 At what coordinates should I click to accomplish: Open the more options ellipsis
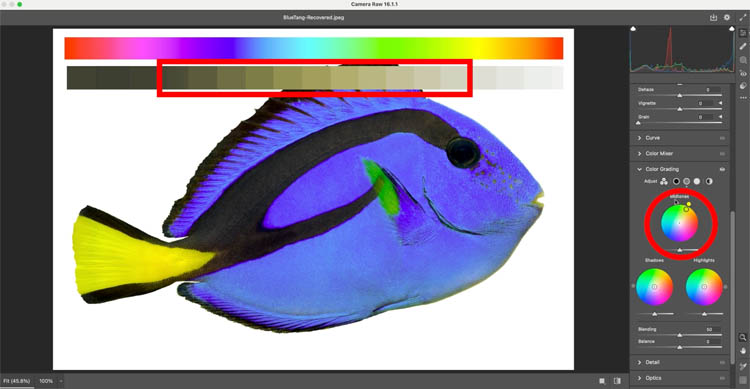(743, 98)
